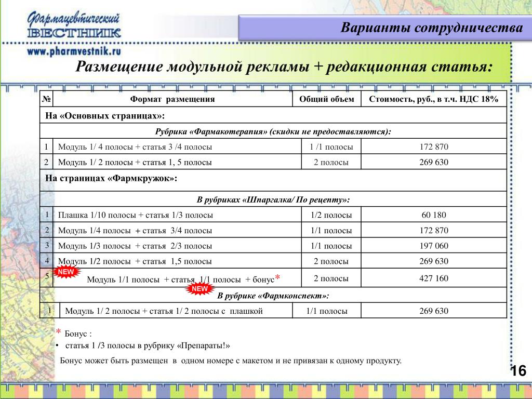
Task: Click the 1/1 полосы cell in Фармконспект row
Action: pyautogui.click(x=326, y=311)
